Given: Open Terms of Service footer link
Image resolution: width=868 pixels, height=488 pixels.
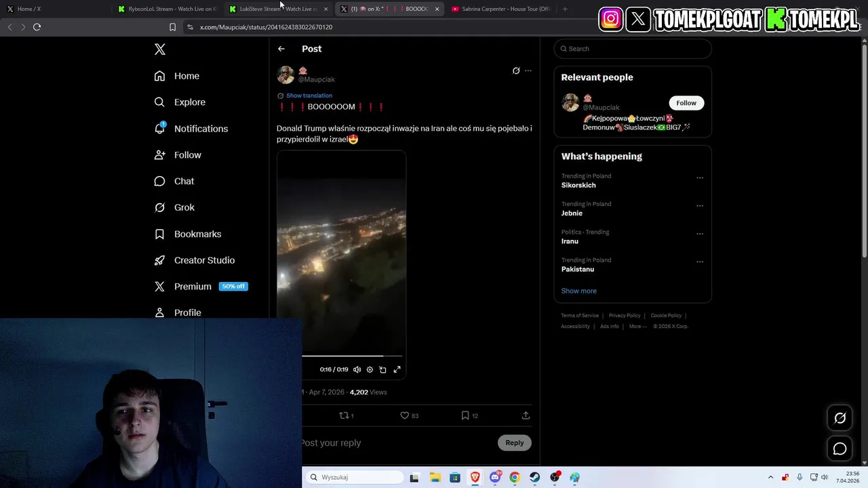Looking at the screenshot, I should tap(580, 315).
